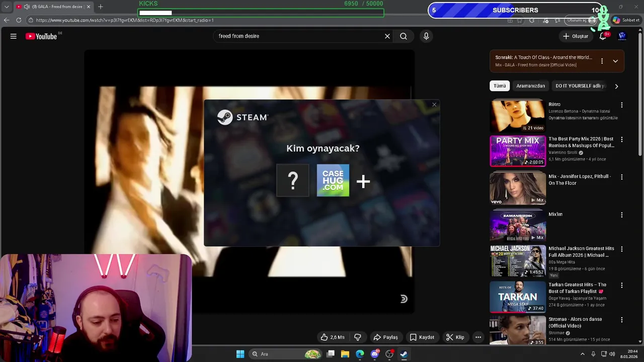Open more options for Stromae Alors on danse
The image size is (644, 362).
(622, 320)
